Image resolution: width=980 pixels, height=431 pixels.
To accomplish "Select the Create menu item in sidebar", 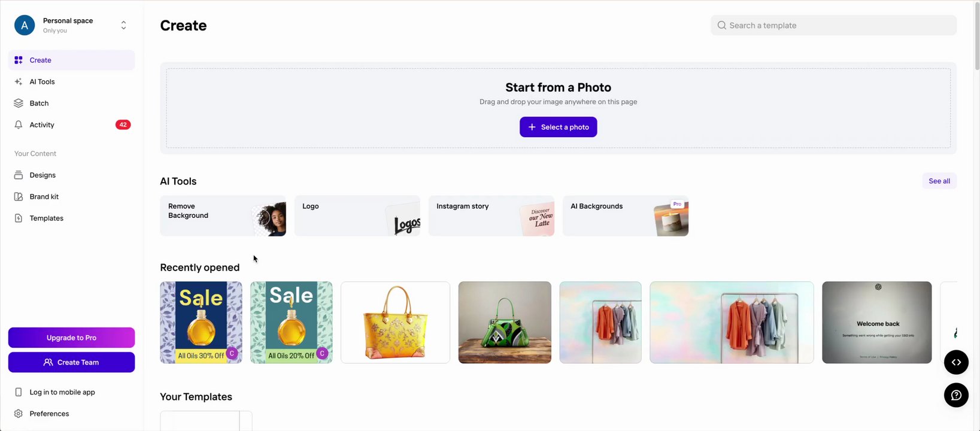I will (41, 60).
